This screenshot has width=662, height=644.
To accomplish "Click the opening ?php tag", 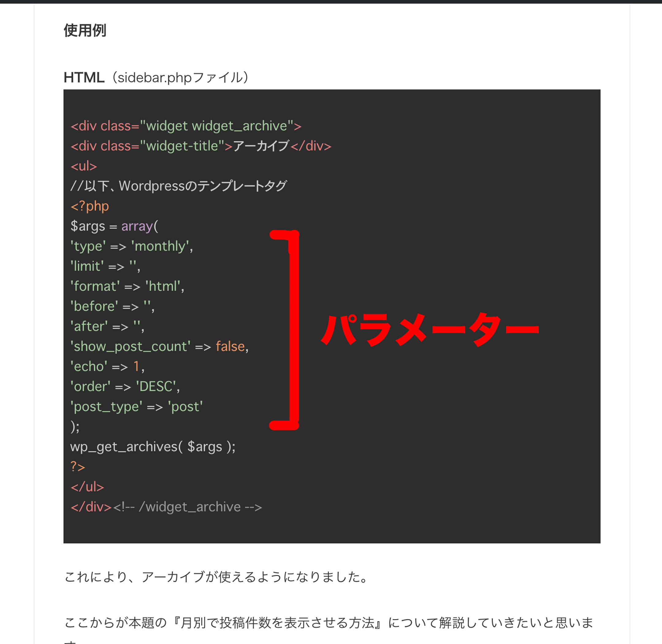I will 89,206.
